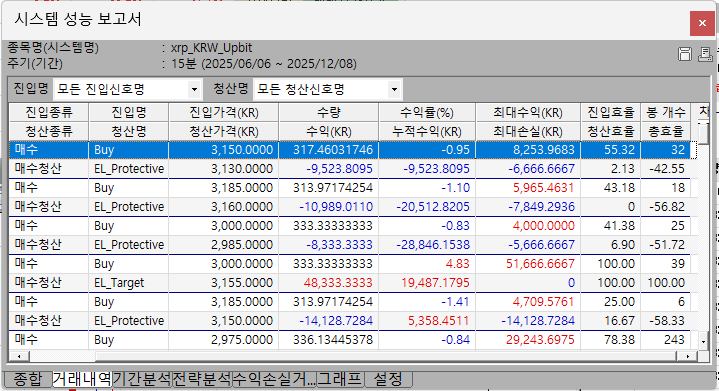The image size is (719, 391).
Task: Click bar count value 243
Action: (x=666, y=340)
